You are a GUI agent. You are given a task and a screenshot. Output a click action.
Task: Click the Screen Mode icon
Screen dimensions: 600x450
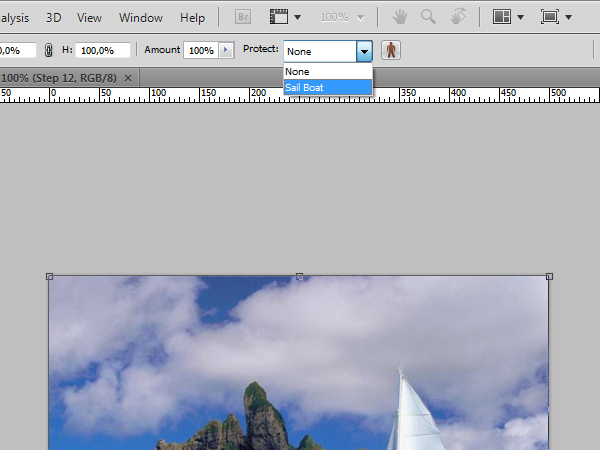(x=550, y=17)
